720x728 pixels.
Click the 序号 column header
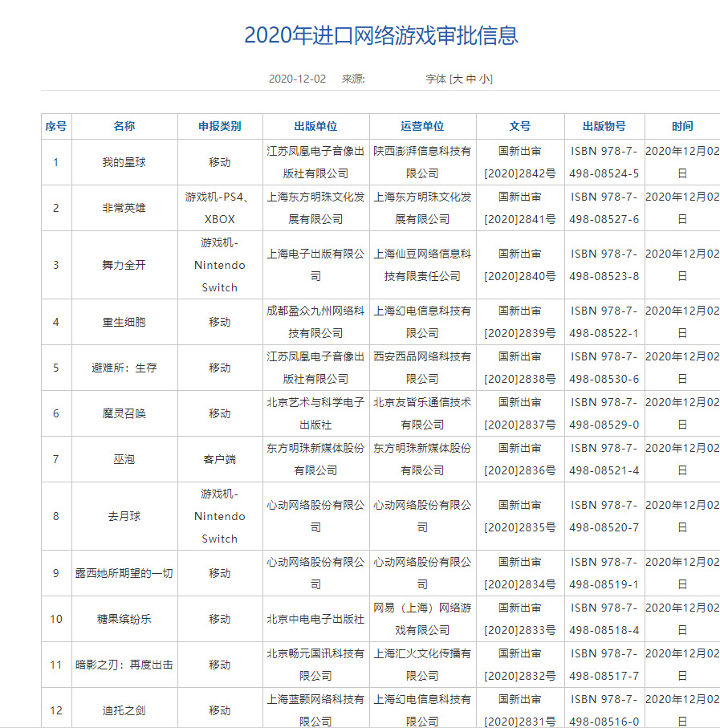coord(56,126)
